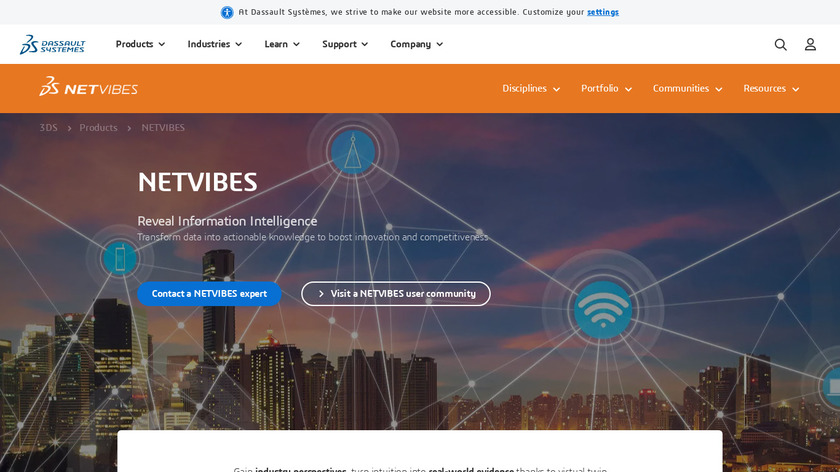The height and width of the screenshot is (472, 840).
Task: Contact a NETVIBES expert button
Action: point(209,294)
